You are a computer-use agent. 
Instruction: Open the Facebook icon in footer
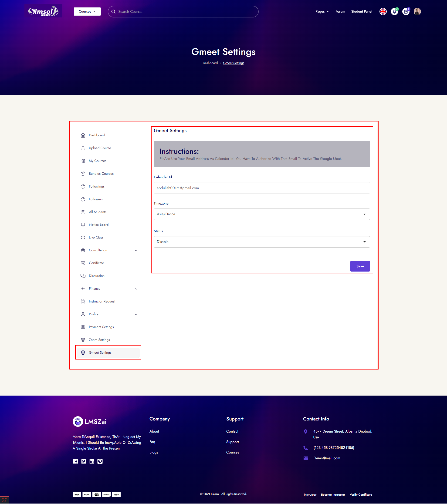pyautogui.click(x=75, y=461)
